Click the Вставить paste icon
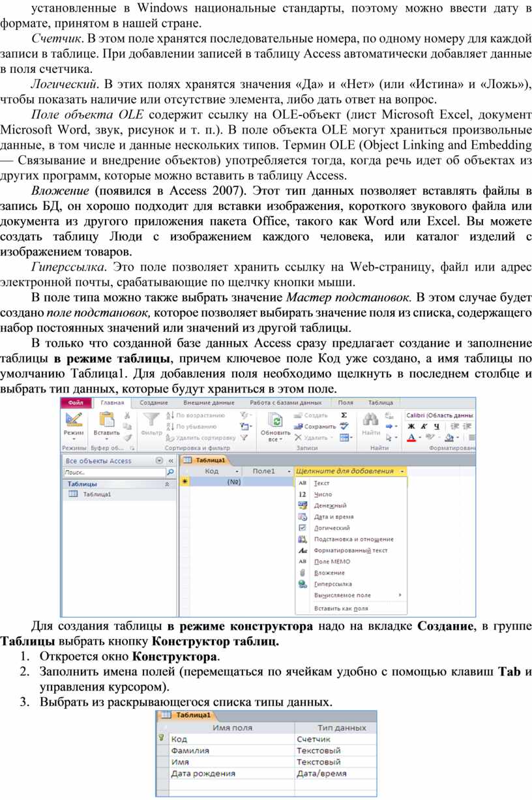Viewport: 532px width, 800px height. tap(106, 421)
